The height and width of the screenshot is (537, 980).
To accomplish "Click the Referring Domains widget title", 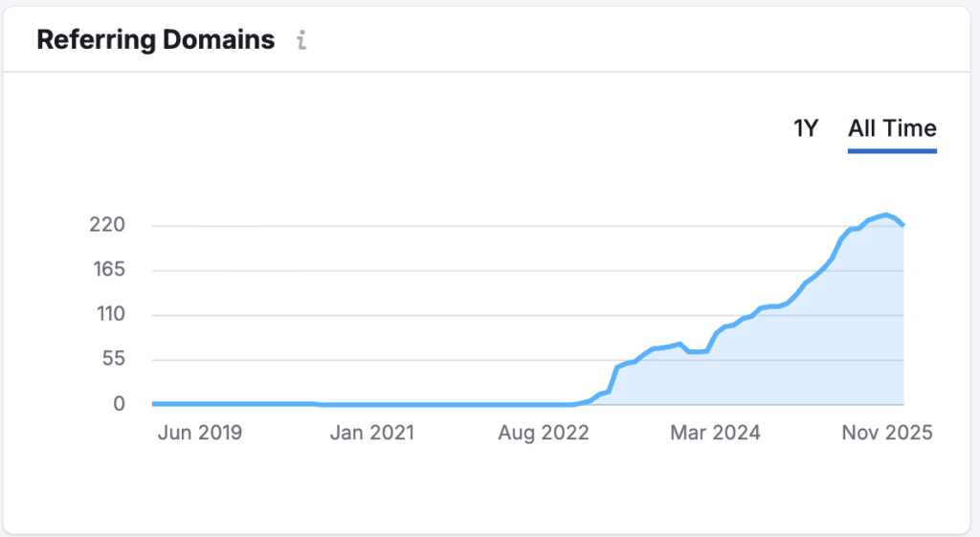I will 155,40.
